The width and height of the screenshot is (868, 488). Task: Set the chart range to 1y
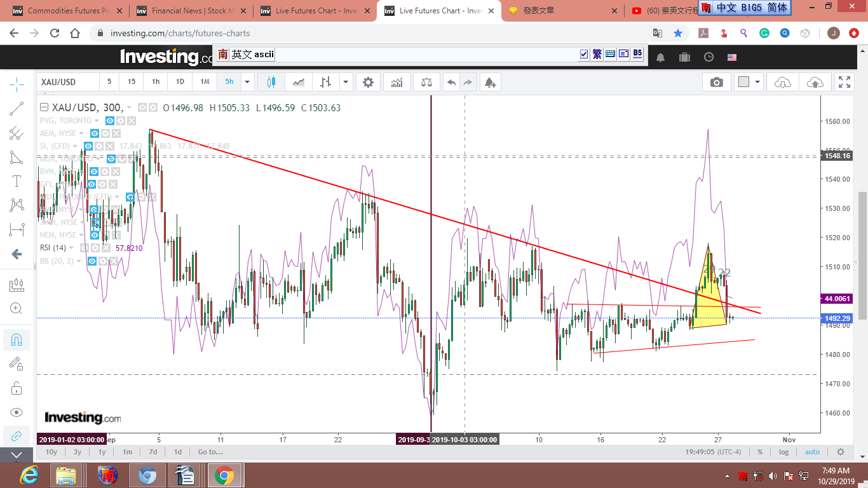click(x=102, y=452)
